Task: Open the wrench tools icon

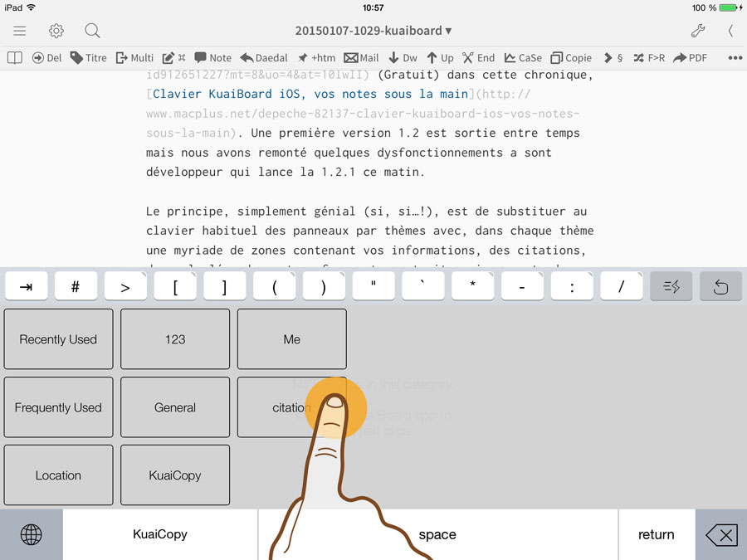Action: (698, 31)
